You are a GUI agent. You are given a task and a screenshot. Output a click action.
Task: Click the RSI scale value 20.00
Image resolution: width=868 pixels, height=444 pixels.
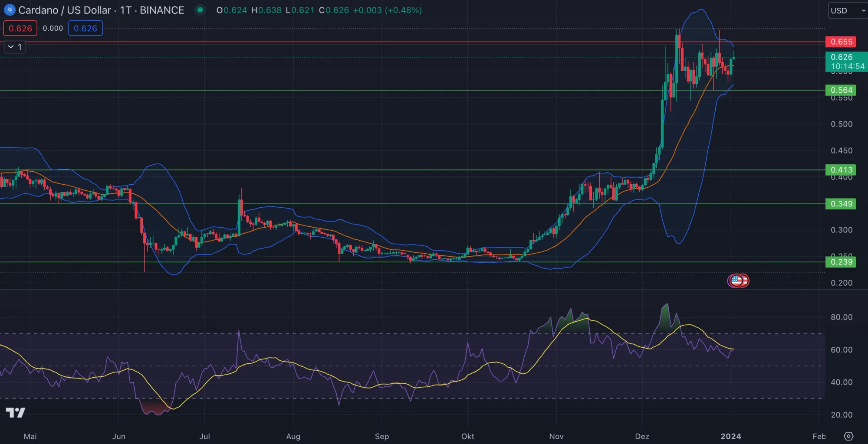tap(842, 415)
